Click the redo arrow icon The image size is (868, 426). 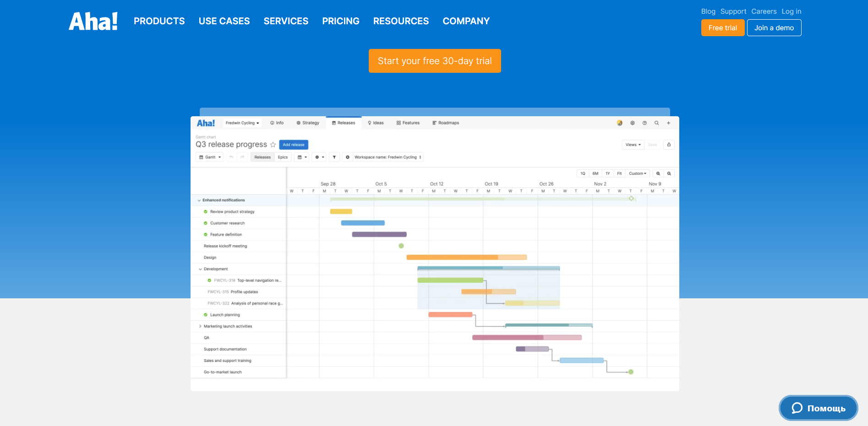click(242, 157)
